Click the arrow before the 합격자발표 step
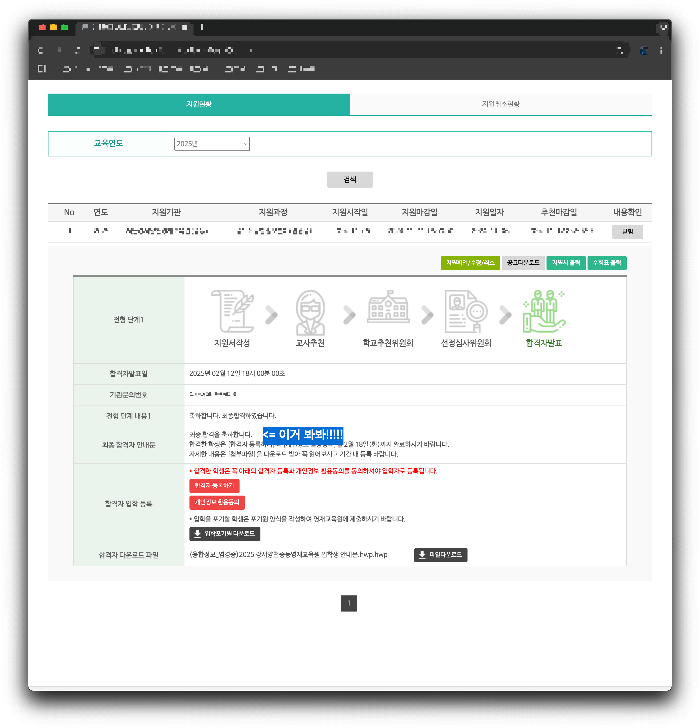Image resolution: width=700 pixels, height=728 pixels. pos(505,315)
